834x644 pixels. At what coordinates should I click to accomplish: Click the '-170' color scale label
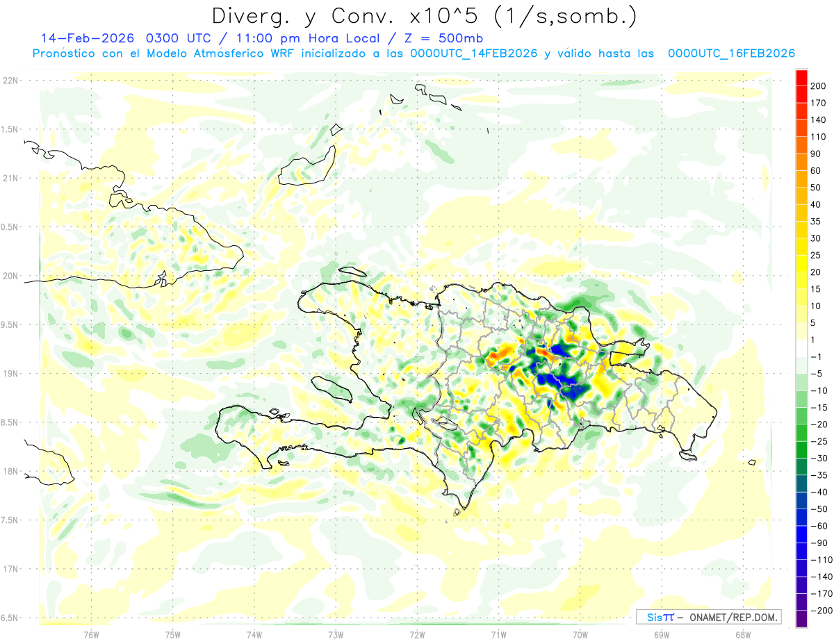coord(821,593)
